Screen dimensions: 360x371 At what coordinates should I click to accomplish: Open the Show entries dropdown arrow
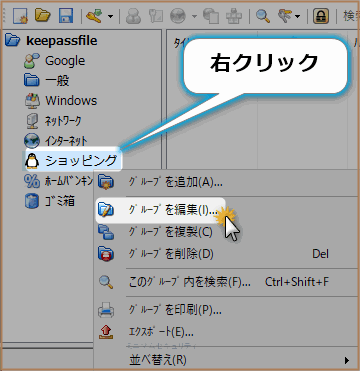297,16
